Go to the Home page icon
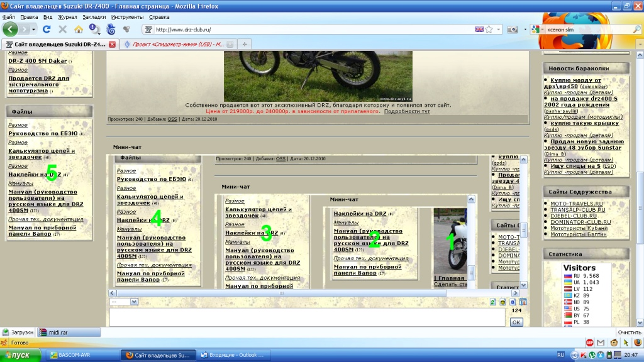Image resolution: width=644 pixels, height=362 pixels. [x=79, y=29]
